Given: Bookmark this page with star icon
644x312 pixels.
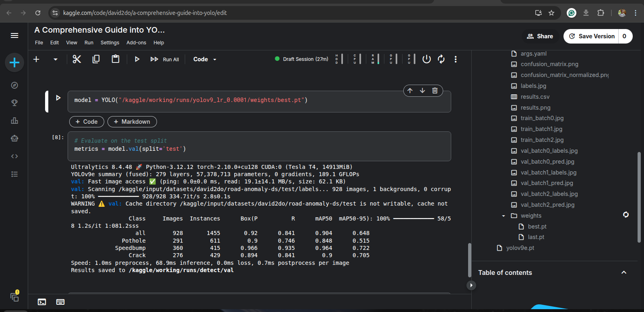Looking at the screenshot, I should (551, 13).
